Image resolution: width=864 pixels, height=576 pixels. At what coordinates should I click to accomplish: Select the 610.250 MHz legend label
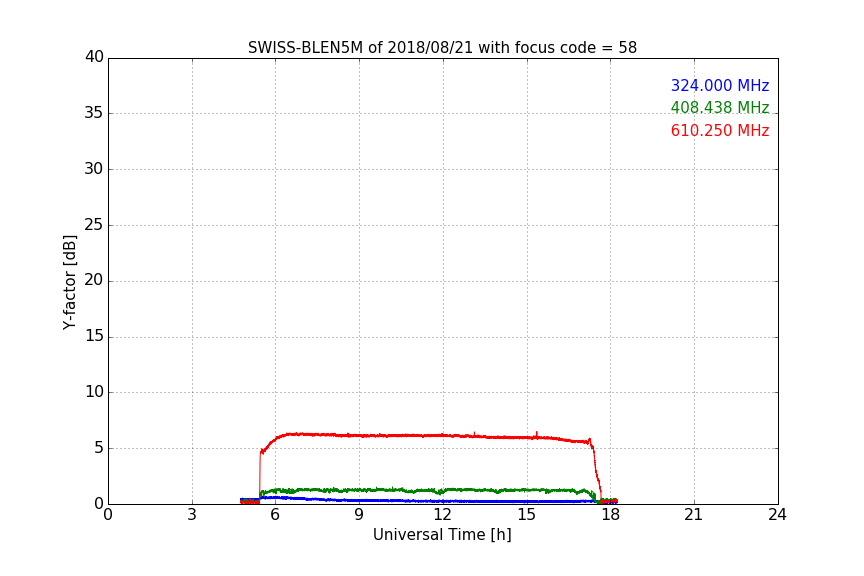[720, 131]
